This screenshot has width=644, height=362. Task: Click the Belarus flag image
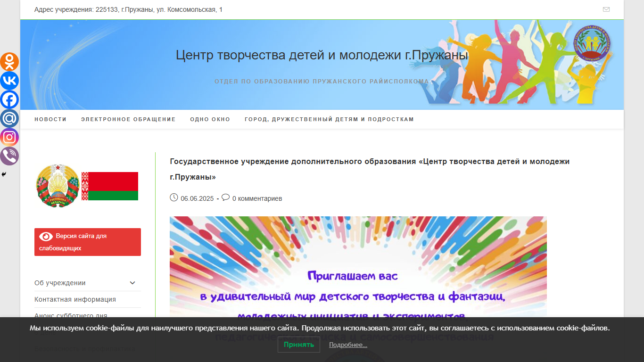[110, 186]
